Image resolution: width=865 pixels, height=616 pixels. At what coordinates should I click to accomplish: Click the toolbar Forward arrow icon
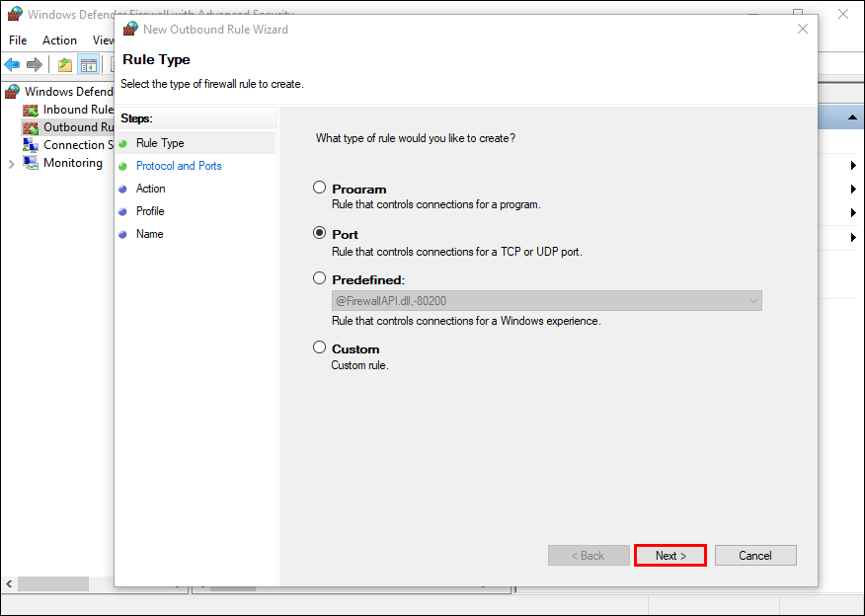[35, 65]
